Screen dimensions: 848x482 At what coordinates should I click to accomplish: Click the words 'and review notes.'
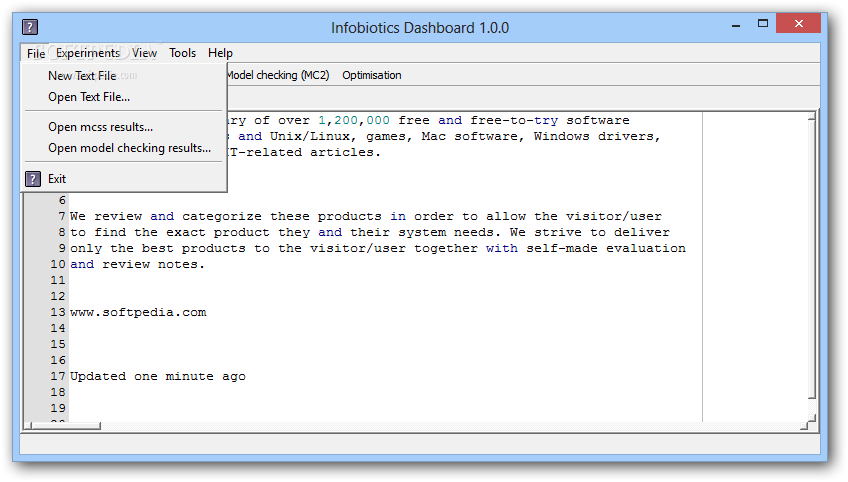tap(137, 265)
